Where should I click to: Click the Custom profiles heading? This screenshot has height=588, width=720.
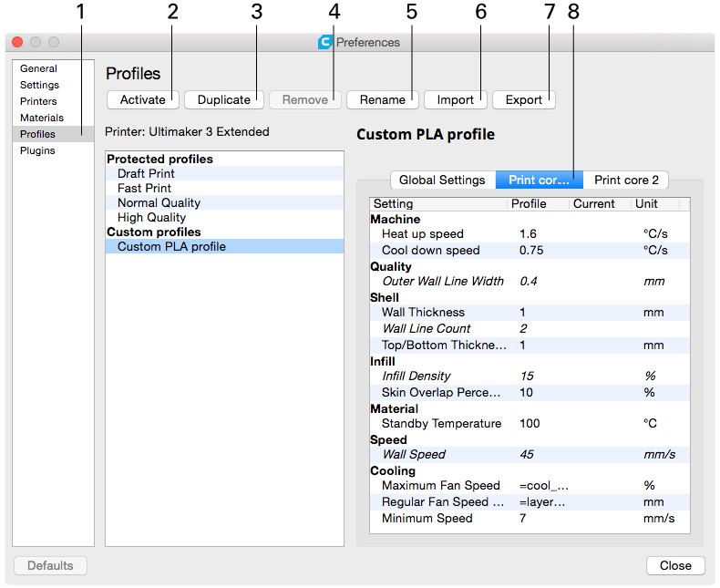[154, 232]
